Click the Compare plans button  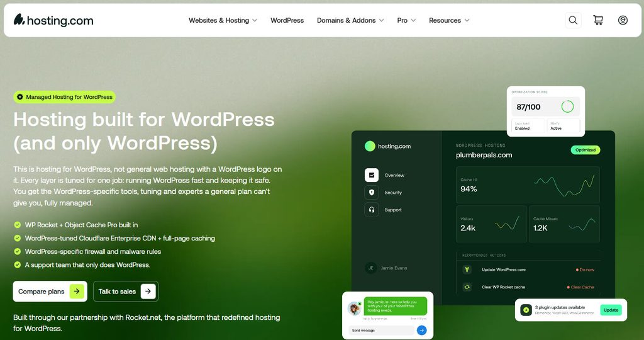(50, 292)
